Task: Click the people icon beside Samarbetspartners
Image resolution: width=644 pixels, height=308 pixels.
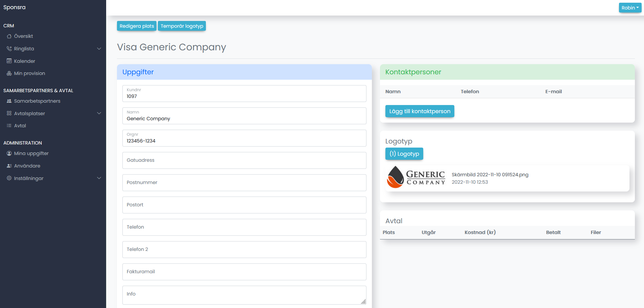Action: (x=9, y=101)
